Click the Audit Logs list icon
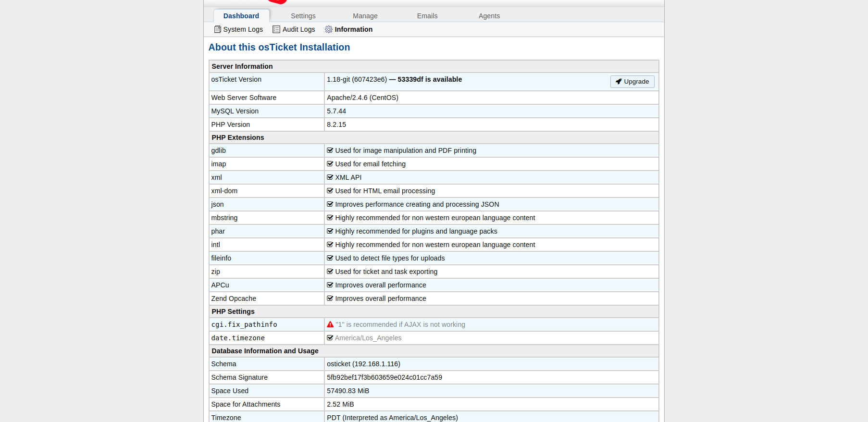This screenshot has height=422, width=868. 276,29
